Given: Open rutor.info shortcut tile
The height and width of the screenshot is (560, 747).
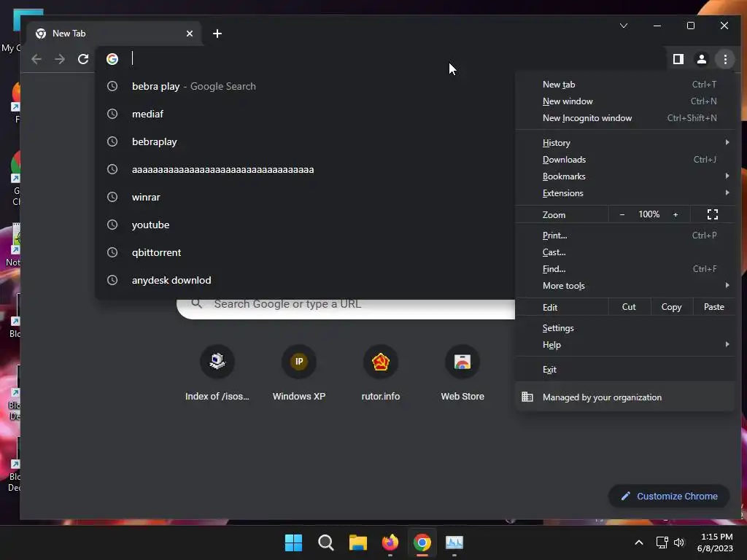Looking at the screenshot, I should 381,373.
